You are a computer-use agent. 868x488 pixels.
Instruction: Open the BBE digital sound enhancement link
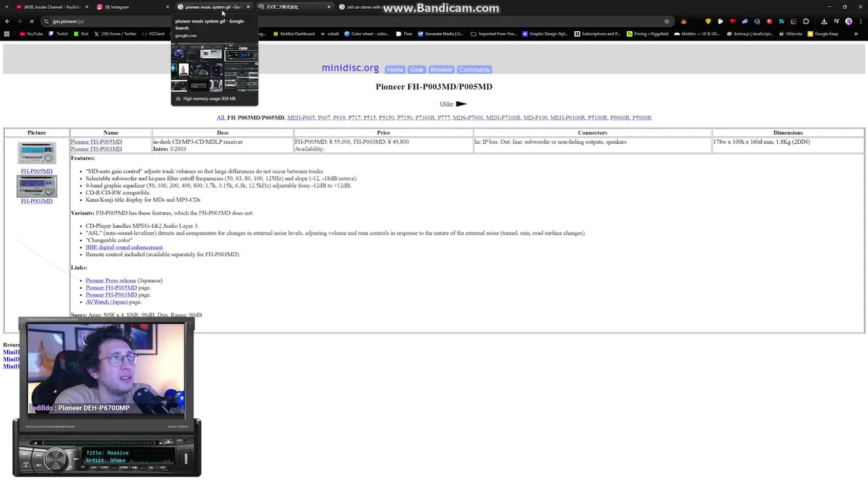[x=124, y=247]
